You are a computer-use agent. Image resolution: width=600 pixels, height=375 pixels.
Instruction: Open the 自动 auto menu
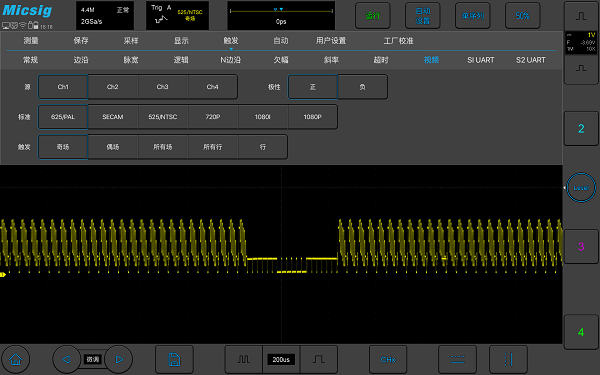coord(281,41)
